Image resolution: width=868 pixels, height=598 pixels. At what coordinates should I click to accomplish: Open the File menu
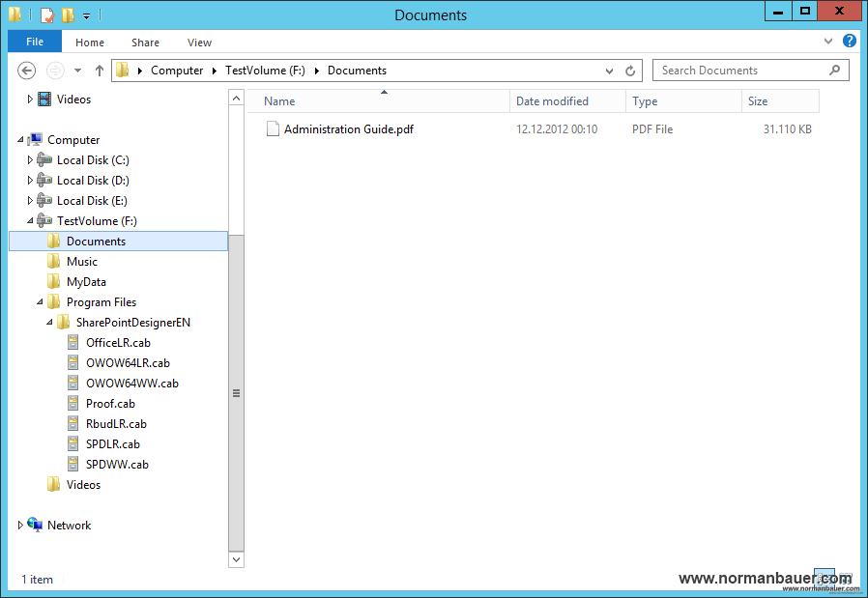click(35, 42)
